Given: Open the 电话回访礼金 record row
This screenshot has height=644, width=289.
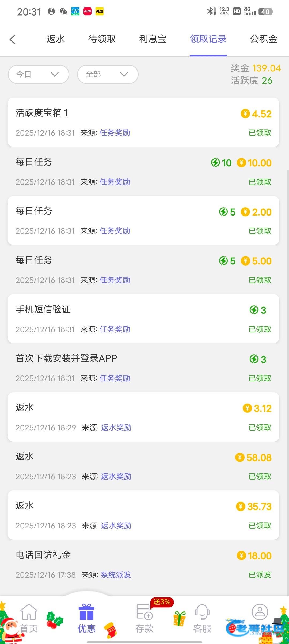Looking at the screenshot, I should [143, 564].
